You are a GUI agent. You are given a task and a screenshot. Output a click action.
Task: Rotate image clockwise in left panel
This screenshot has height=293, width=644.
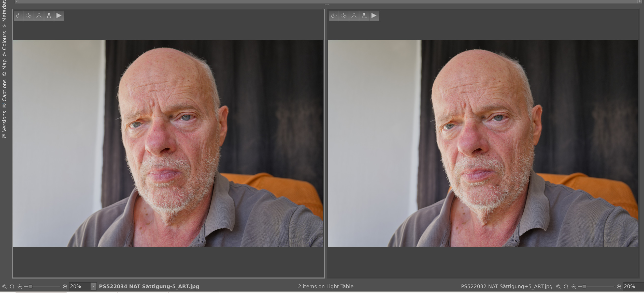(x=29, y=16)
